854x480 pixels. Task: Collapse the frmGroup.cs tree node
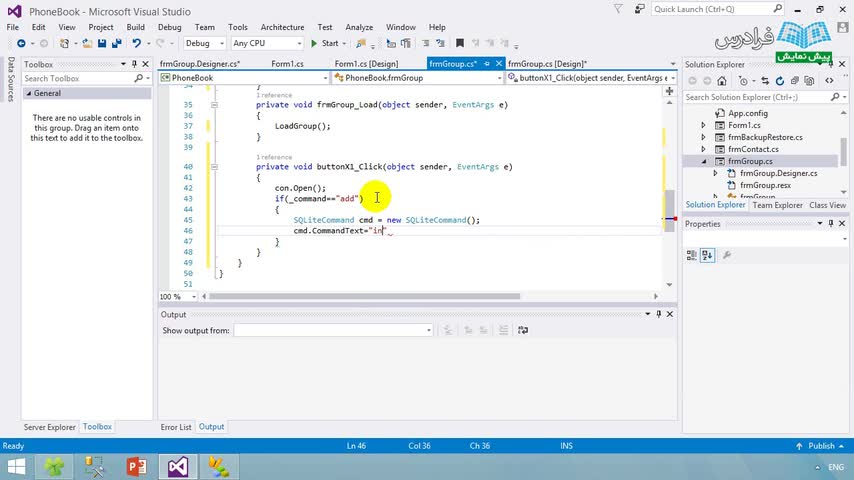click(704, 161)
